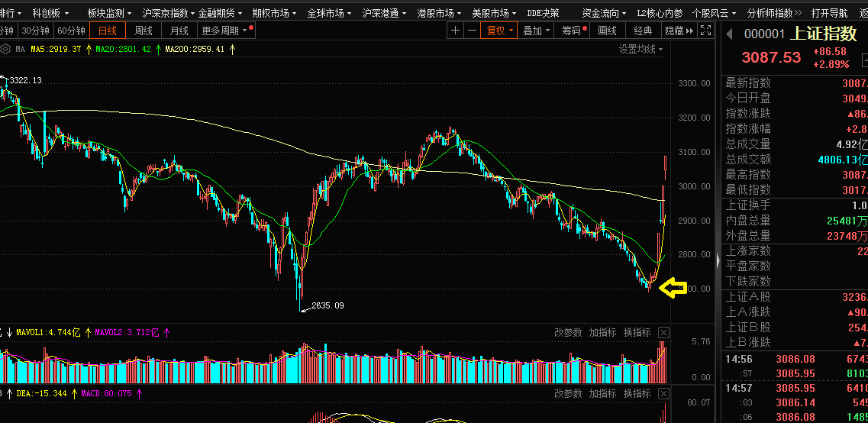868x423 pixels.
Task: Close the volume indicator panel
Action: click(663, 332)
